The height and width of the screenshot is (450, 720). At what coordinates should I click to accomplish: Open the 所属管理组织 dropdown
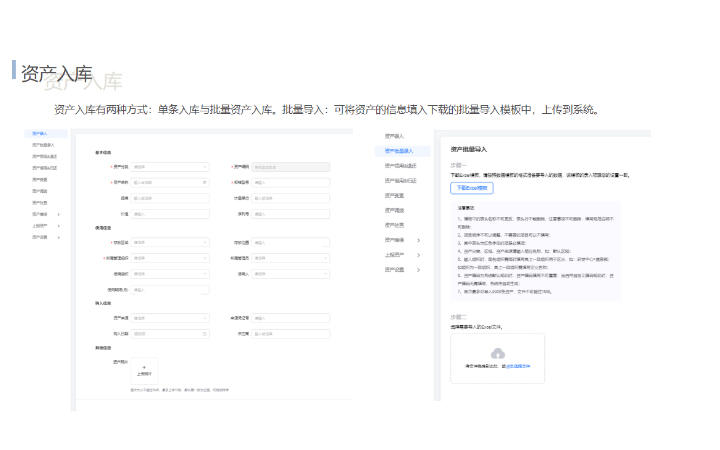[170, 258]
